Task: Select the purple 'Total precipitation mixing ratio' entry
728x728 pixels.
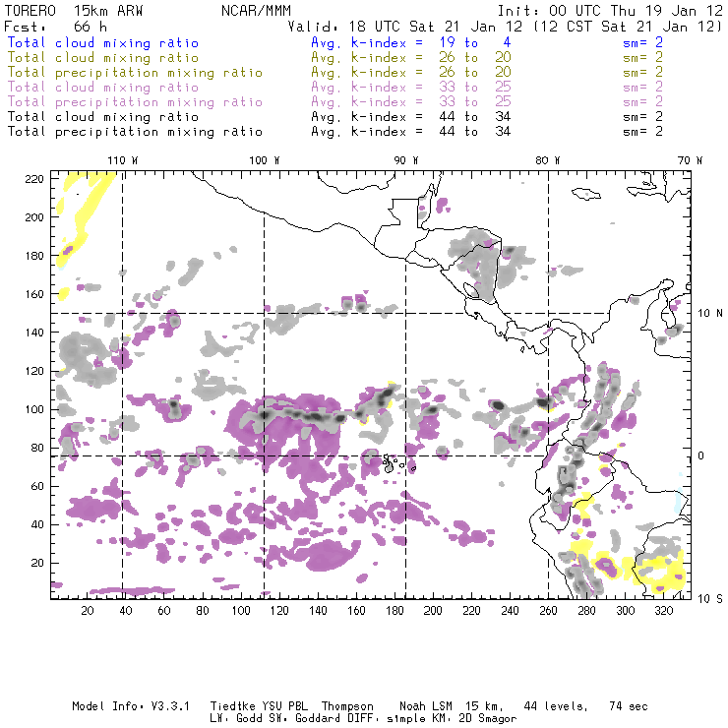Action: 135,102
